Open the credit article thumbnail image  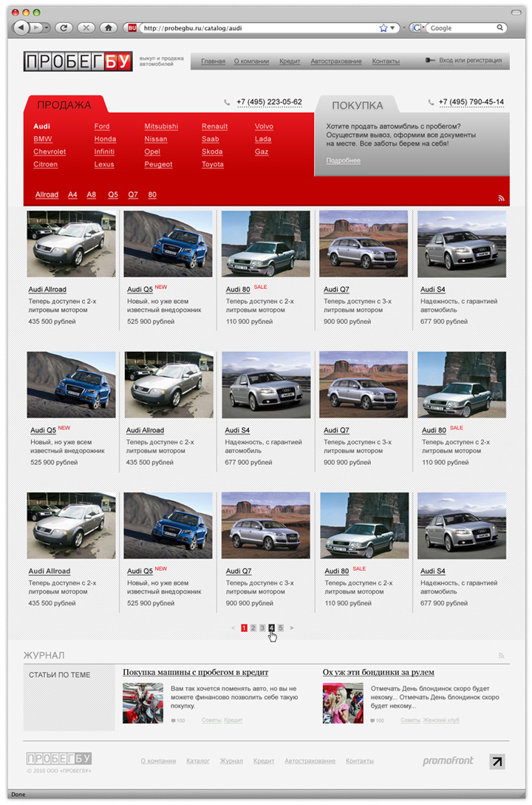143,703
